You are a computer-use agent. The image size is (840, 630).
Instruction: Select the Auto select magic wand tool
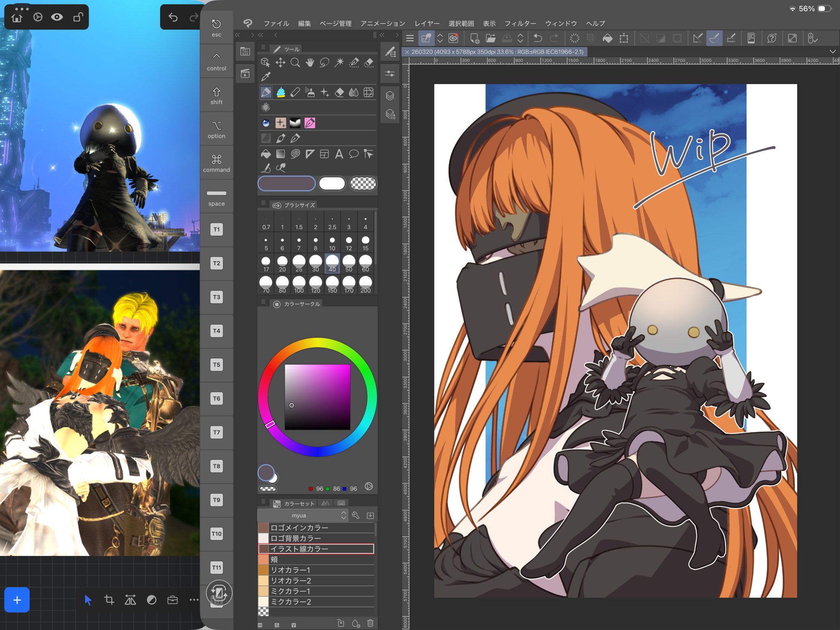pyautogui.click(x=339, y=62)
